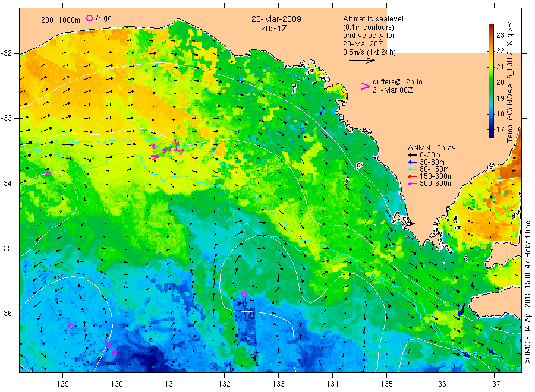Click the 21-Mar 00Z text

[392, 90]
